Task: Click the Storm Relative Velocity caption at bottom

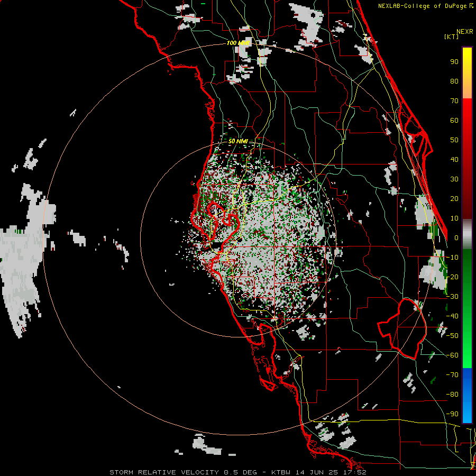Action: 237,472
